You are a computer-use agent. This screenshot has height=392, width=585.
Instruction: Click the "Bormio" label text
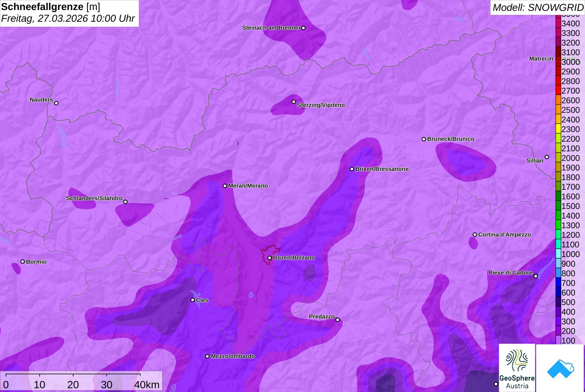pyautogui.click(x=36, y=262)
